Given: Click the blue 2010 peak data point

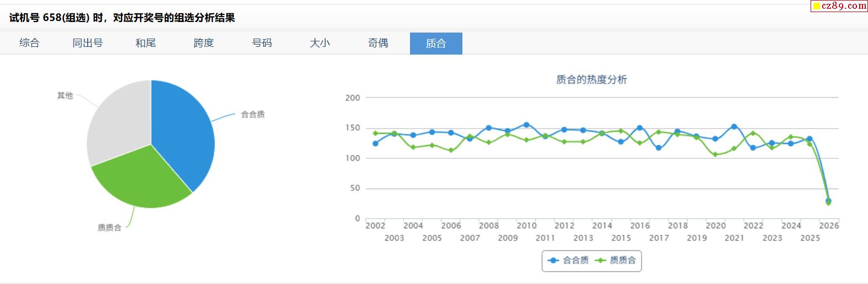Looking at the screenshot, I should pyautogui.click(x=526, y=125).
